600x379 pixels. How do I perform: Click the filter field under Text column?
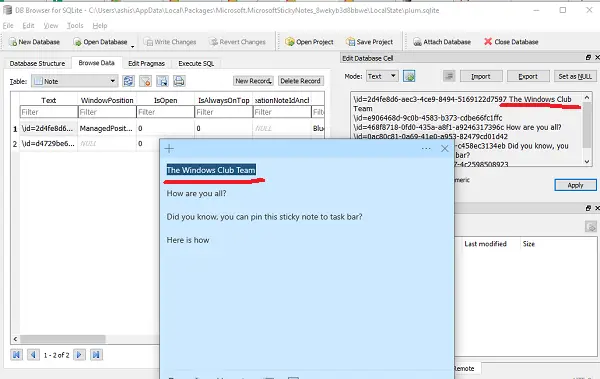pos(49,112)
